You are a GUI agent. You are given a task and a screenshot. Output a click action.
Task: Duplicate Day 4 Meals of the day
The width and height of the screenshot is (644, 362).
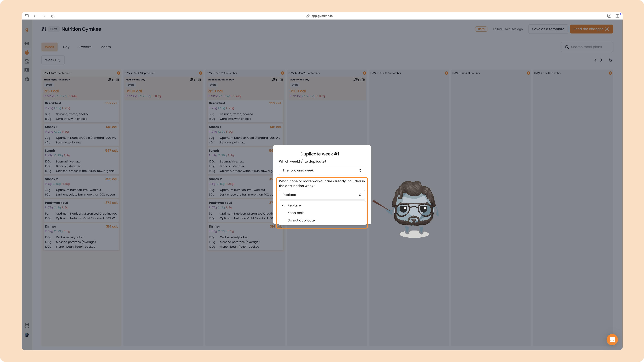359,79
